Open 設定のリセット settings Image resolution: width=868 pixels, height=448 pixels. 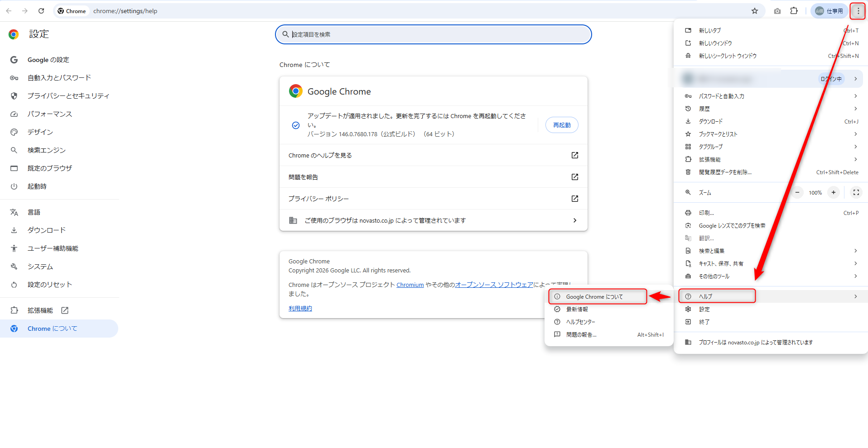point(59,285)
